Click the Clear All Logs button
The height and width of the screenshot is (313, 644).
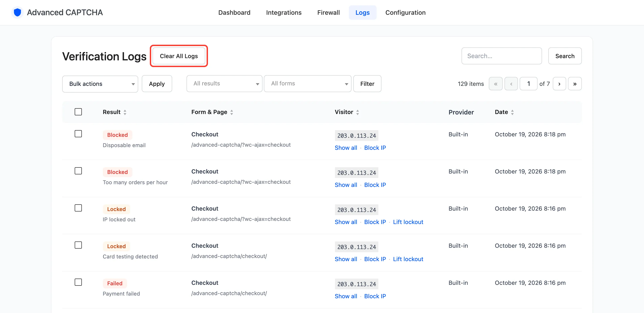point(179,56)
